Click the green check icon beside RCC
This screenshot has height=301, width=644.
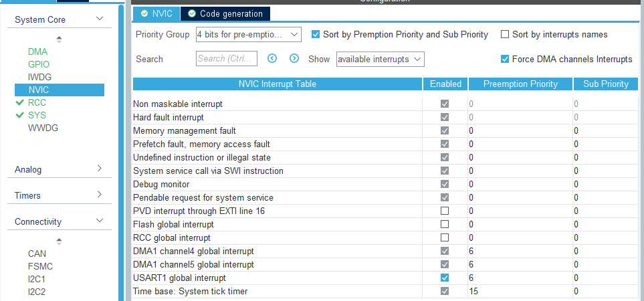point(19,103)
